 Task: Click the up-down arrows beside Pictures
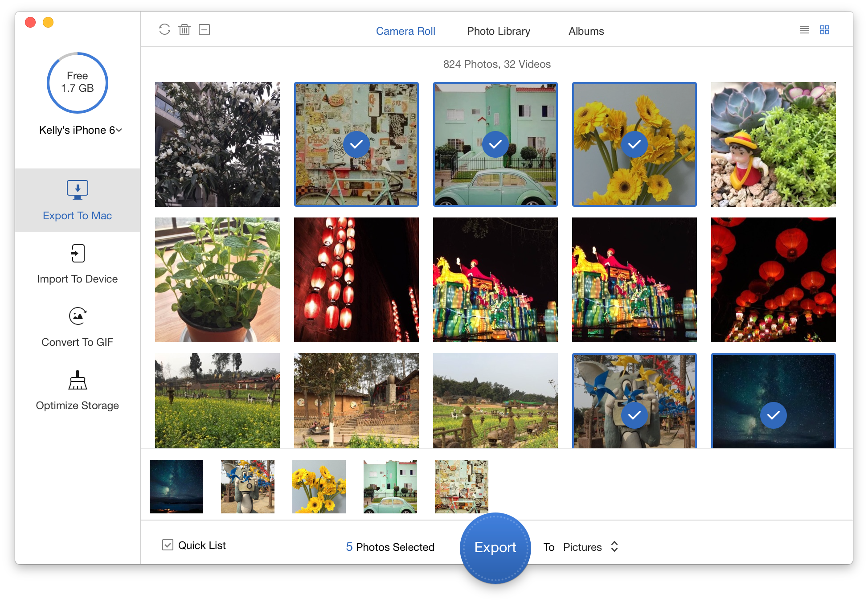[x=614, y=547]
